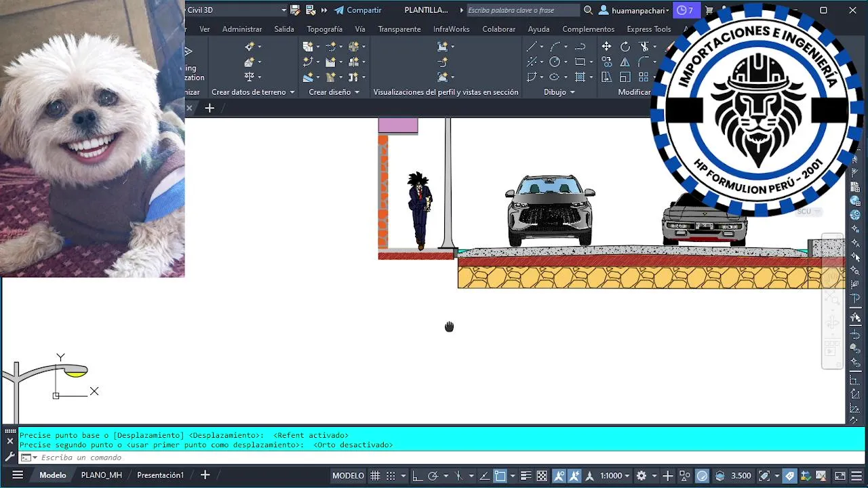The image size is (868, 488).
Task: Open the Administrar ribbon tab
Action: tap(242, 29)
